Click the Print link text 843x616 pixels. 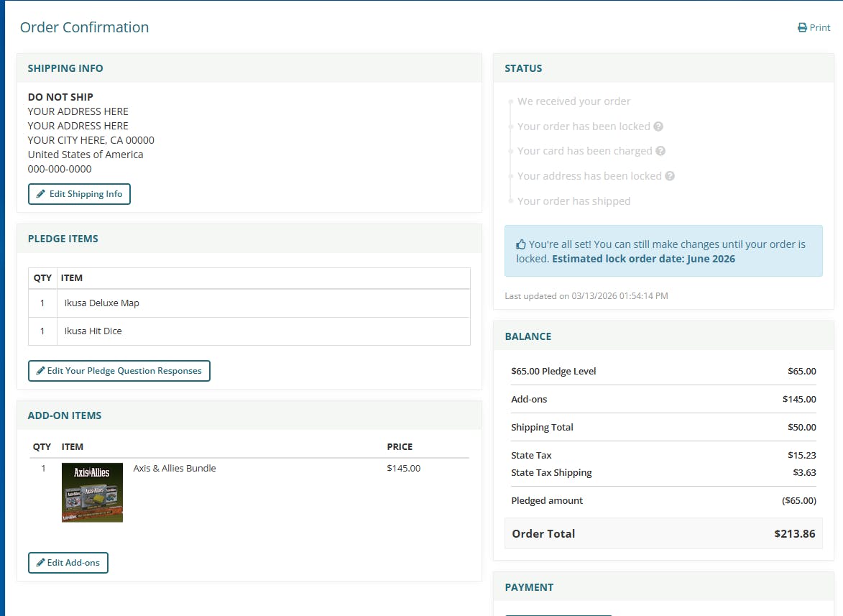click(820, 28)
